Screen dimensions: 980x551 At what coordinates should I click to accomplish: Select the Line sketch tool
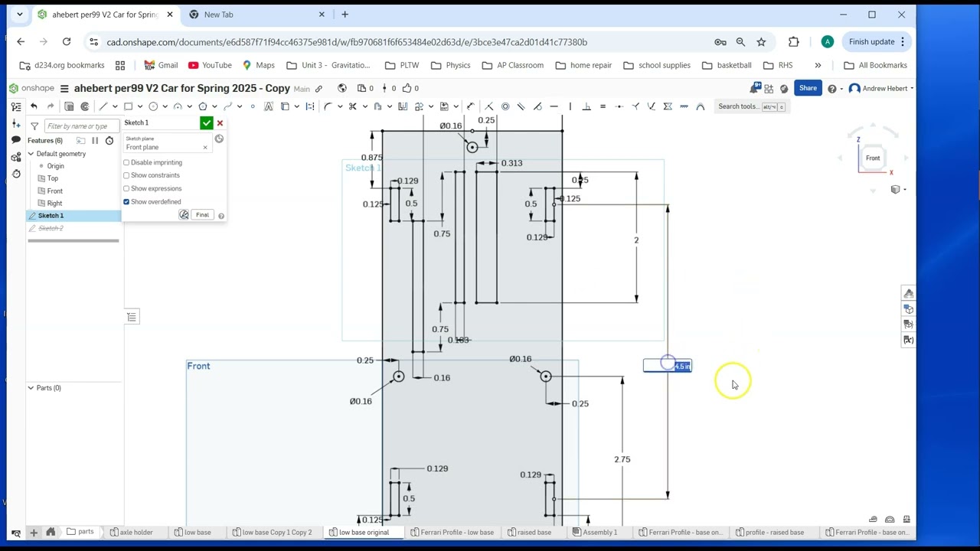tap(103, 106)
